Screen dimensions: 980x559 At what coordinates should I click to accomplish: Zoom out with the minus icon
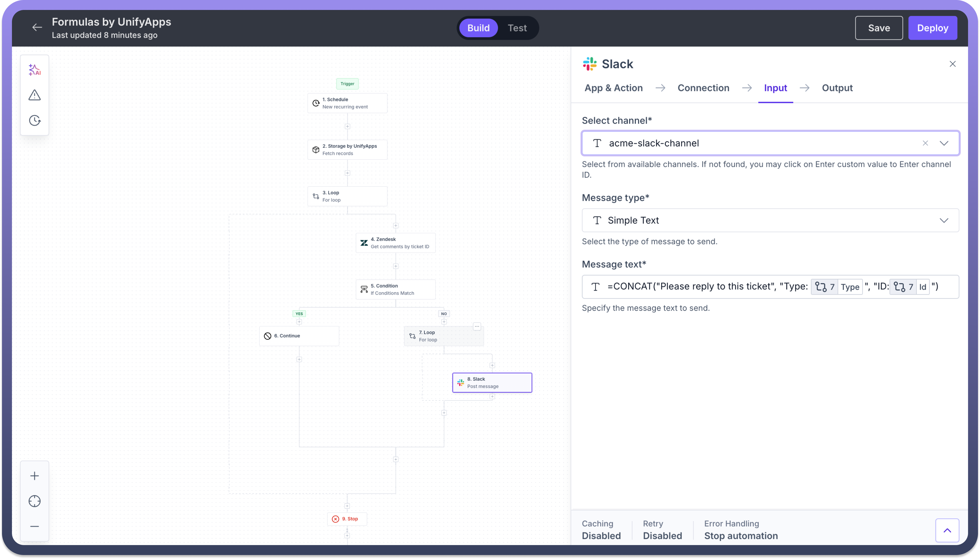35,526
